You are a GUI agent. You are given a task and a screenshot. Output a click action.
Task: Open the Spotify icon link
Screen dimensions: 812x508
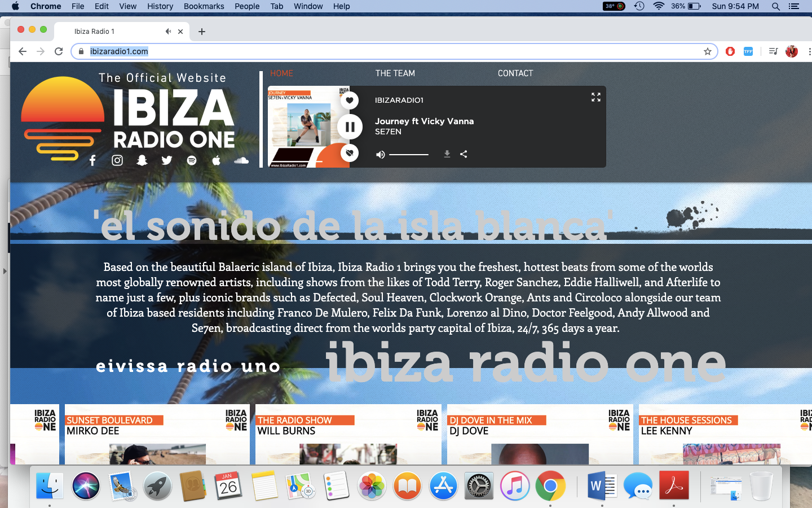(192, 160)
